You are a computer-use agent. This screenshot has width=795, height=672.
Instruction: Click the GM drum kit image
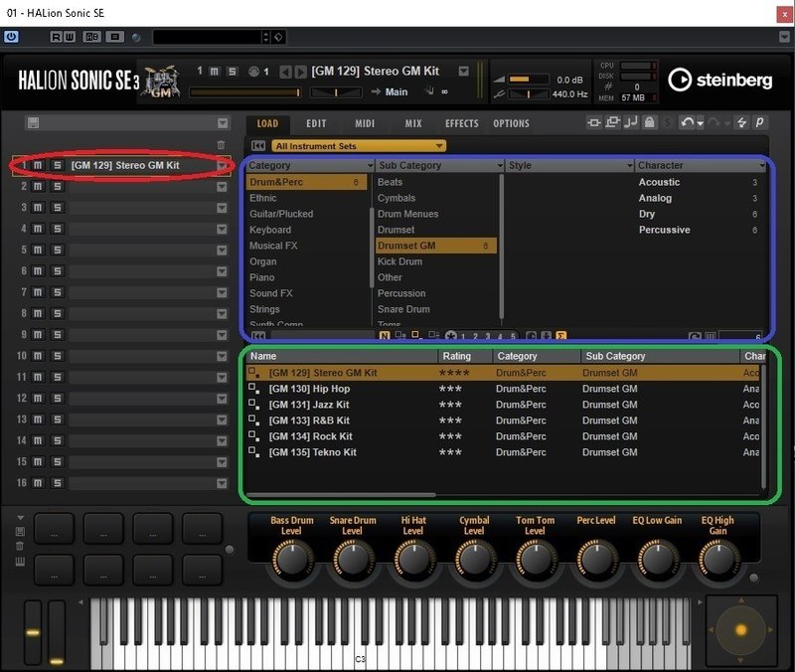pos(162,82)
